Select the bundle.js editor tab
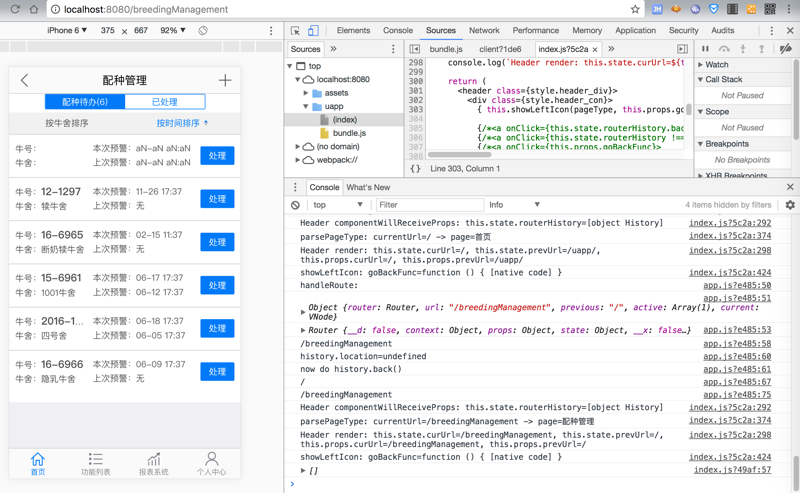 coord(446,49)
